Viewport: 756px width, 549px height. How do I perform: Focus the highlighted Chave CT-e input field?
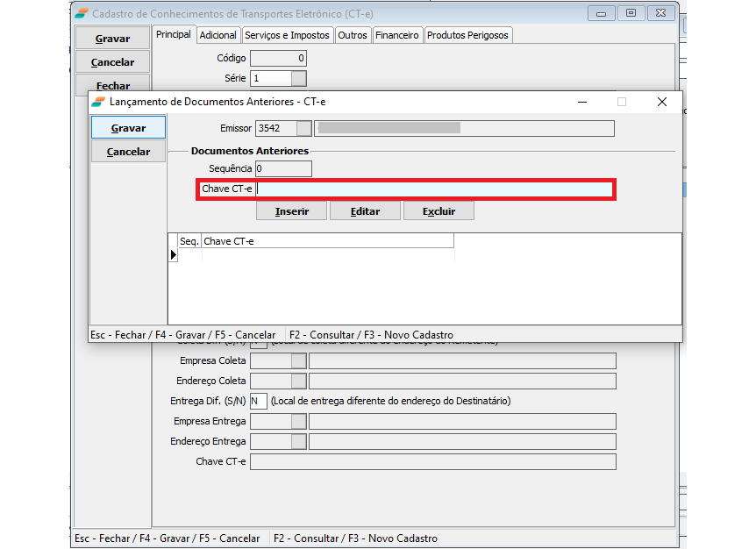pyautogui.click(x=434, y=189)
